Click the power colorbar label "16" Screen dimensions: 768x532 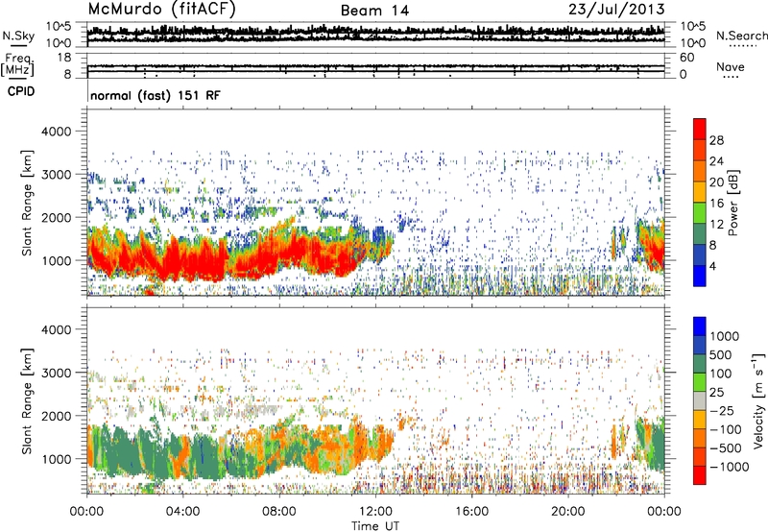click(716, 204)
